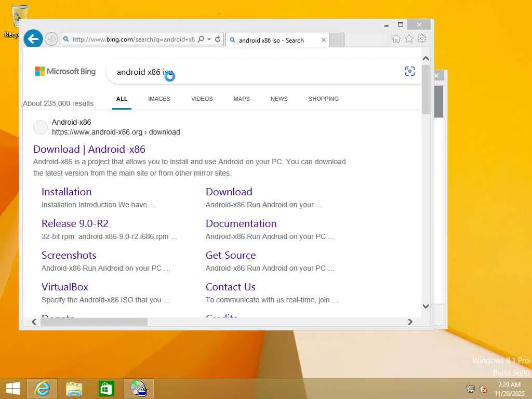Open the Get Source sublink

coord(231,255)
